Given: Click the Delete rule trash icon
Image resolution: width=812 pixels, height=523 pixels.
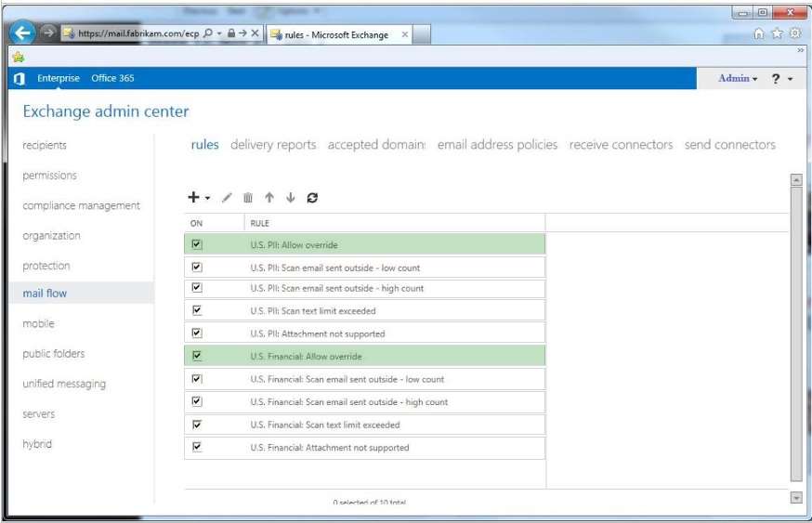Looking at the screenshot, I should point(248,197).
